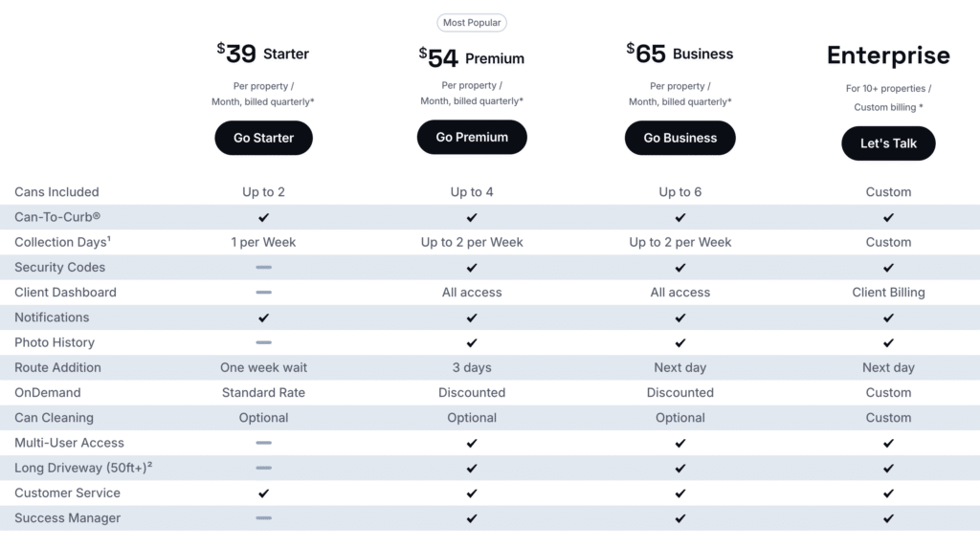
Task: Click Starter's Security Codes dash icon
Action: point(264,267)
